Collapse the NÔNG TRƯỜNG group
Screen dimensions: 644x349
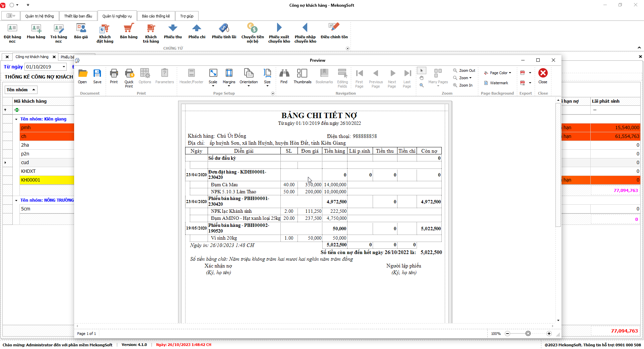16,200
